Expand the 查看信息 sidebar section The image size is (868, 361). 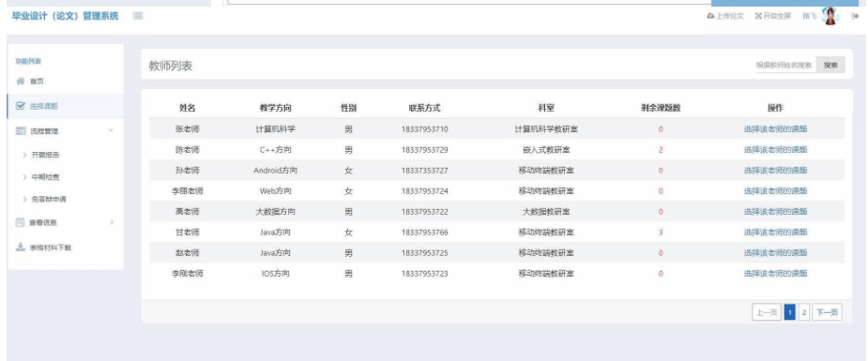pos(66,222)
